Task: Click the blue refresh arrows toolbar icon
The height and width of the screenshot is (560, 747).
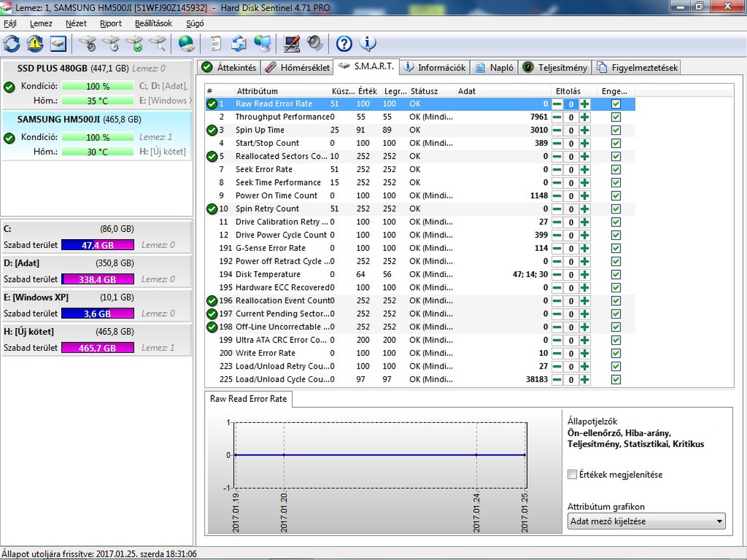Action: 12,44
